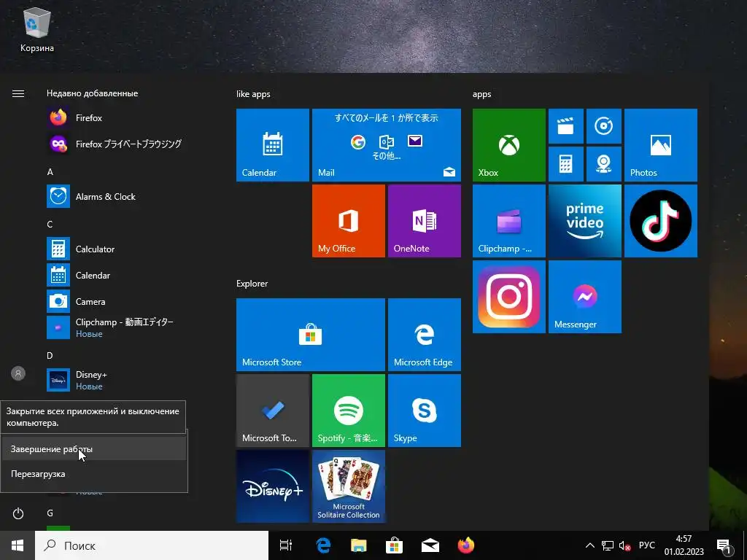Open Mail from the taskbar
The width and height of the screenshot is (747, 560).
430,545
